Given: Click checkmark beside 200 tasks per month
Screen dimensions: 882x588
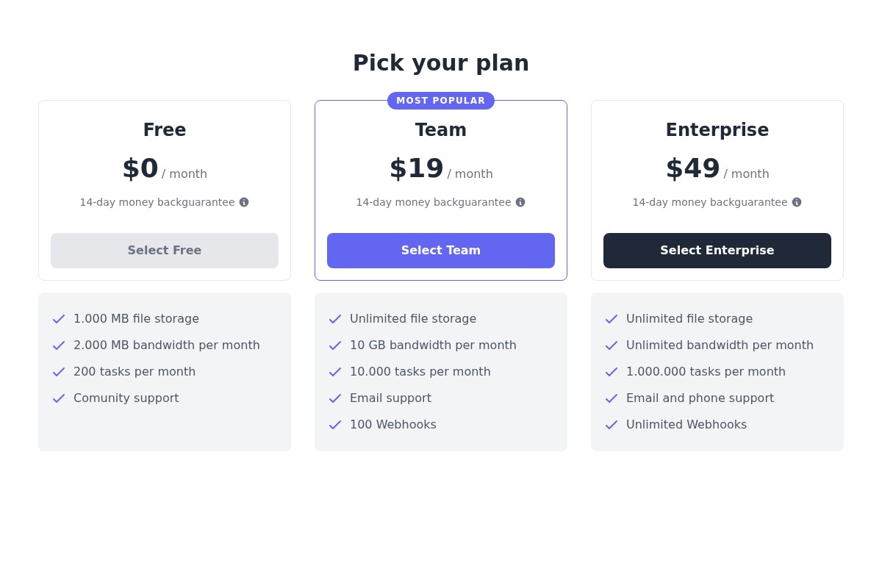Looking at the screenshot, I should coord(59,372).
